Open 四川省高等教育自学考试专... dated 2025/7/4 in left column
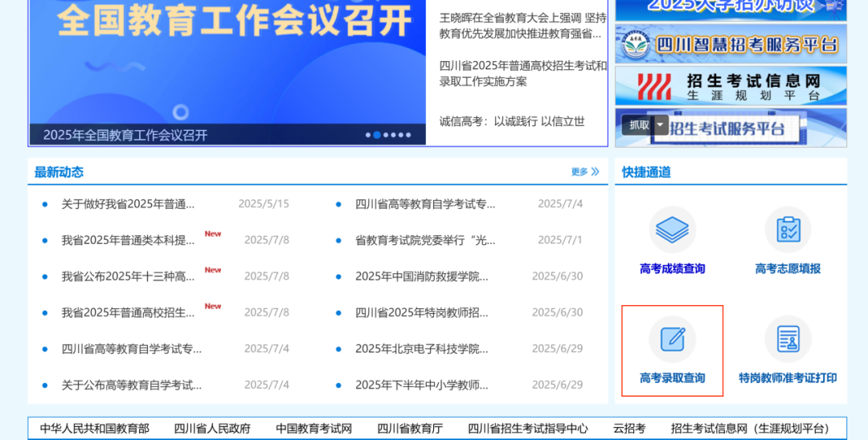Viewport: 868px width, 440px height. (132, 348)
